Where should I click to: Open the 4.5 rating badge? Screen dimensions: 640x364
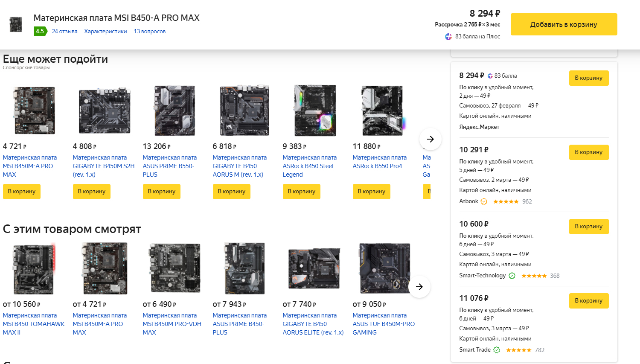point(40,31)
